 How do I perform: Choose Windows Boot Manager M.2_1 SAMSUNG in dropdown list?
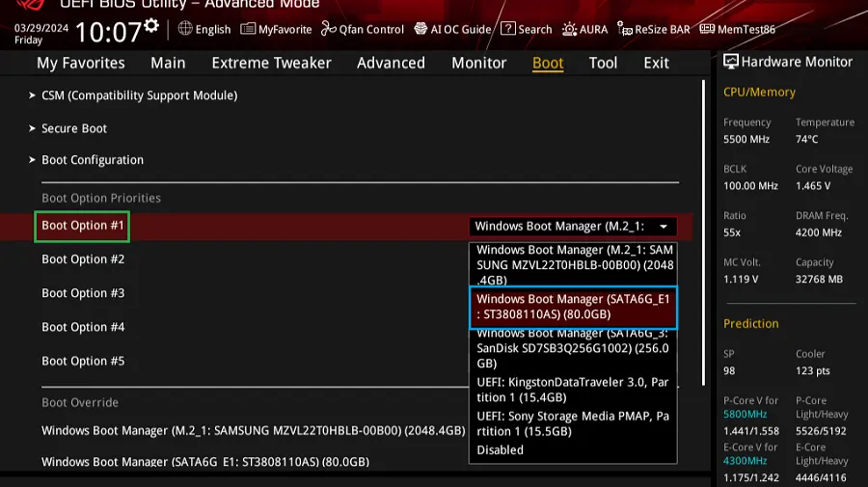point(573,264)
